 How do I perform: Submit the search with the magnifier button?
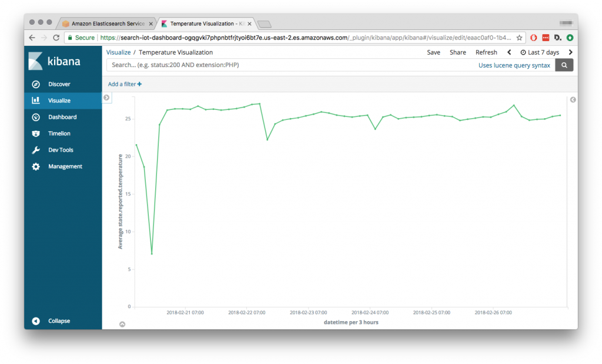(564, 65)
